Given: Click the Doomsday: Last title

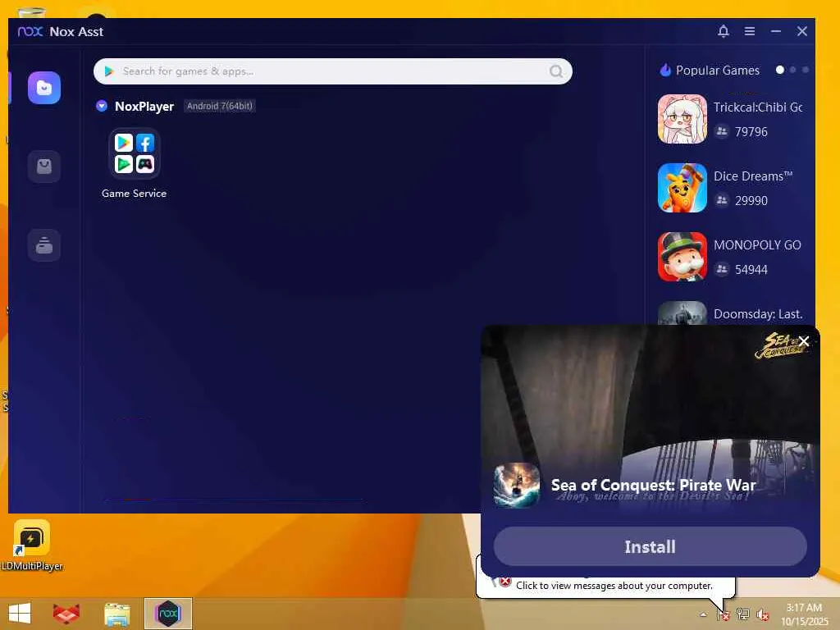Looking at the screenshot, I should coord(758,314).
